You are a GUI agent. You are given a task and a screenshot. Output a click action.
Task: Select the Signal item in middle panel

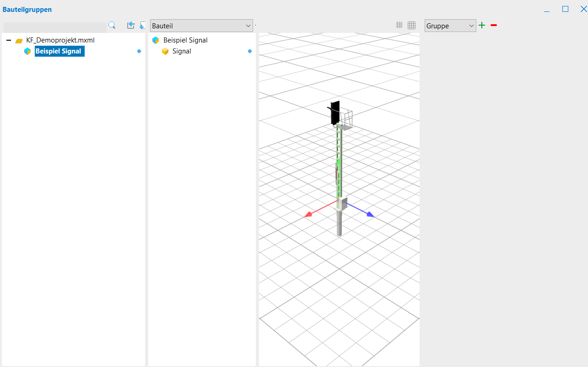pos(182,51)
